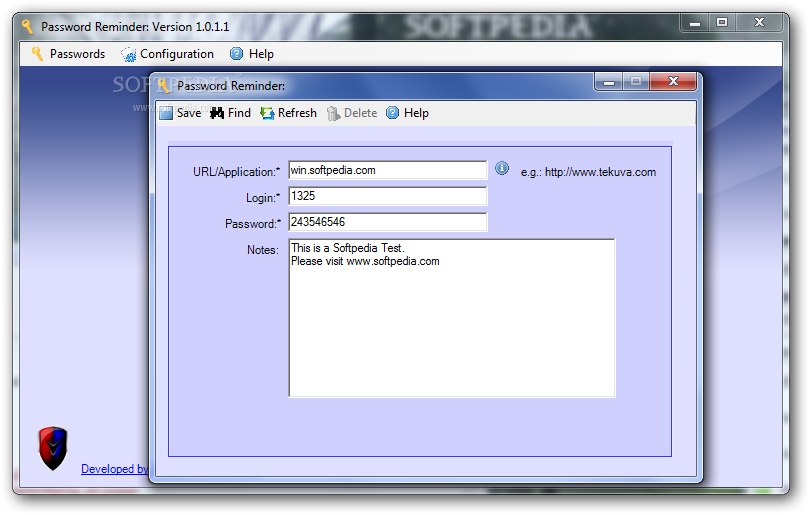Click the Help icon in dialog toolbar
Image resolution: width=810 pixels, height=515 pixels.
pos(393,113)
